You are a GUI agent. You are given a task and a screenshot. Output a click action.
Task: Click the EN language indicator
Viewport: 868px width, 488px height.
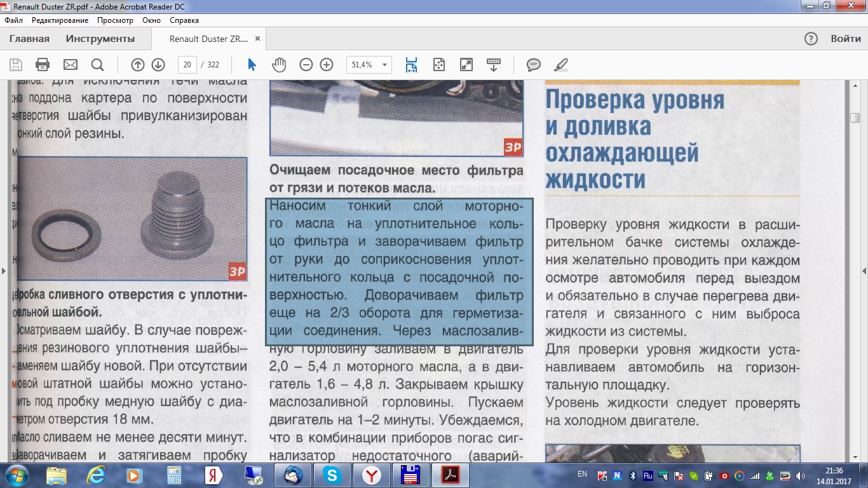click(x=582, y=474)
